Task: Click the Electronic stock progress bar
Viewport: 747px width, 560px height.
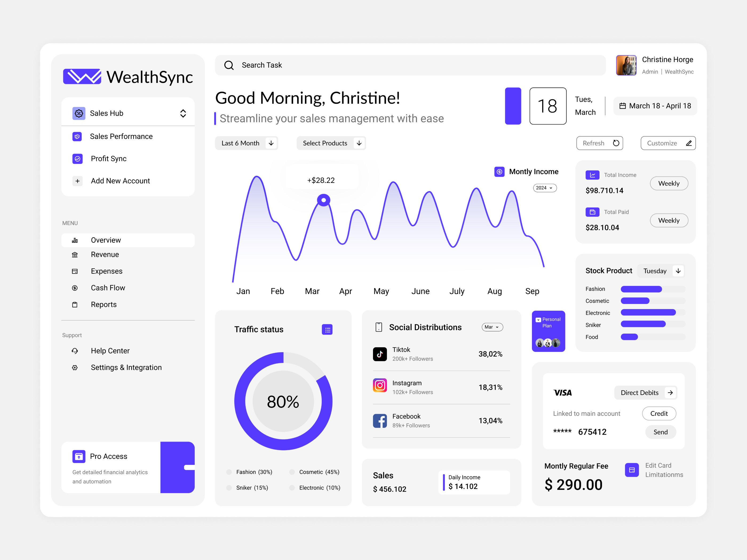Action: click(648, 313)
